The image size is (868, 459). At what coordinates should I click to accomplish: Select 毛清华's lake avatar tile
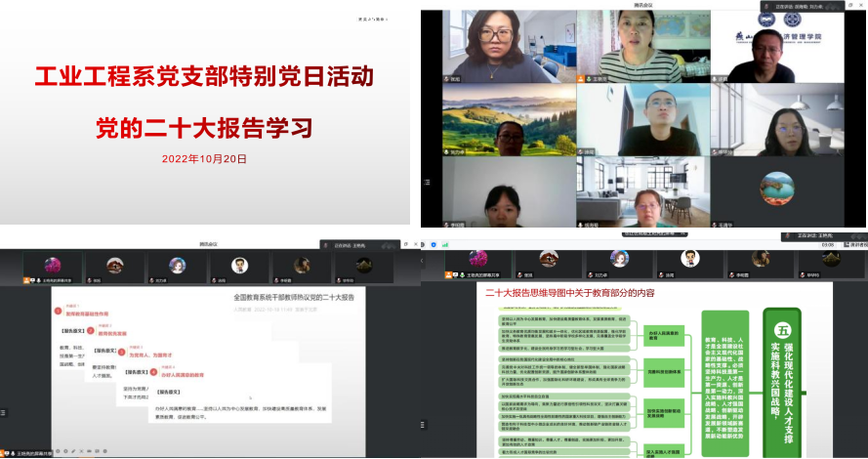776,190
